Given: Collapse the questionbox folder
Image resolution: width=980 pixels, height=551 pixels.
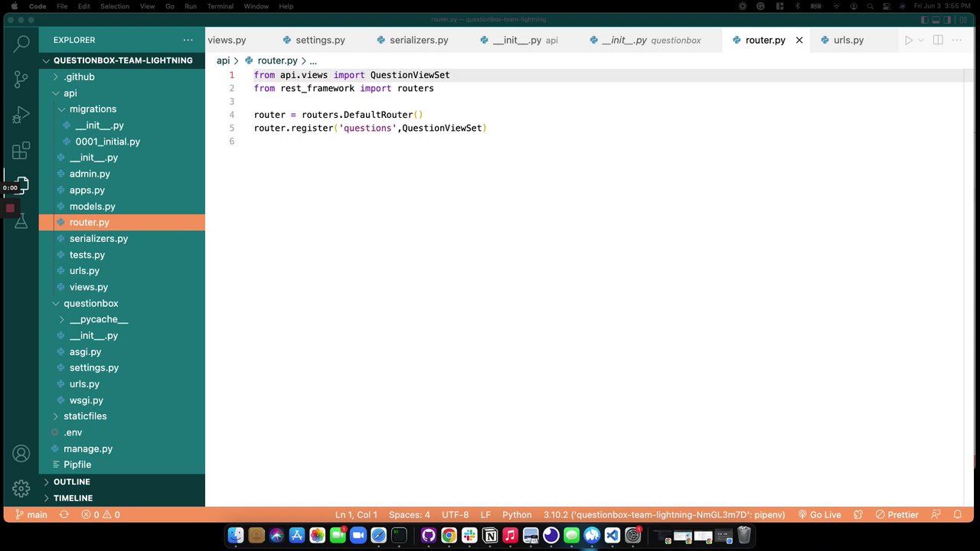Looking at the screenshot, I should pyautogui.click(x=122, y=303).
